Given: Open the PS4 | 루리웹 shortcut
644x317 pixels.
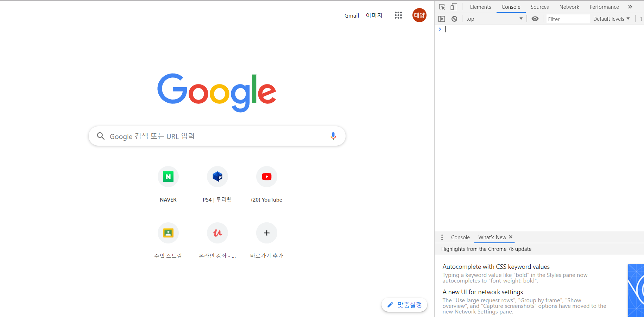Looking at the screenshot, I should coord(217,184).
